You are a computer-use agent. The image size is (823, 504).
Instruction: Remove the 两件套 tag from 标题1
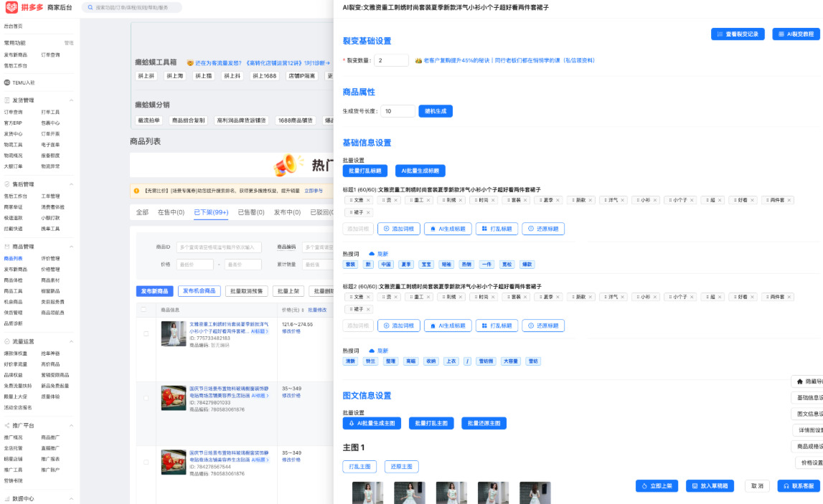click(x=789, y=200)
